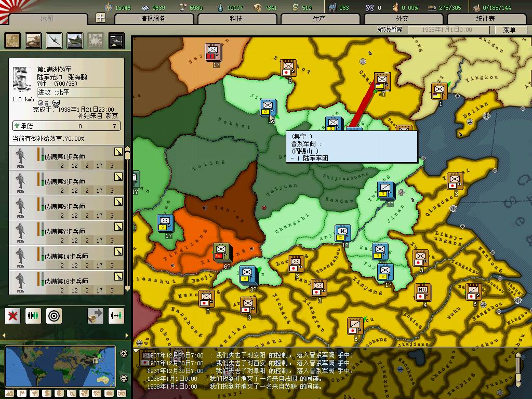
Task: Open the 统计表 tab
Action: (486, 19)
